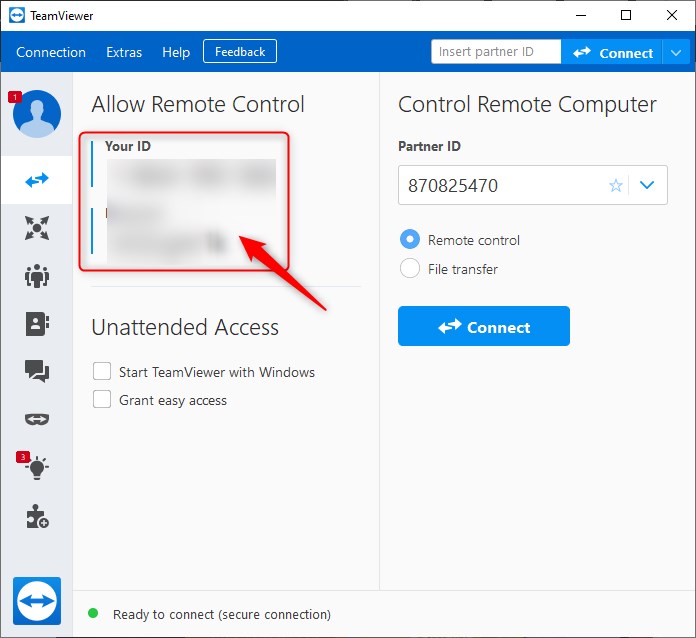Enable Grant easy access checkbox
This screenshot has height=638, width=696.
102,399
